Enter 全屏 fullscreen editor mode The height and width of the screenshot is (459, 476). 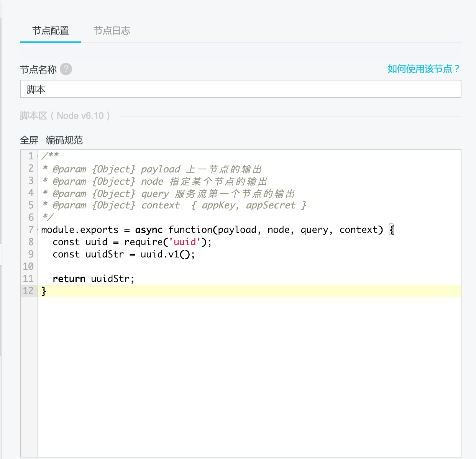29,140
